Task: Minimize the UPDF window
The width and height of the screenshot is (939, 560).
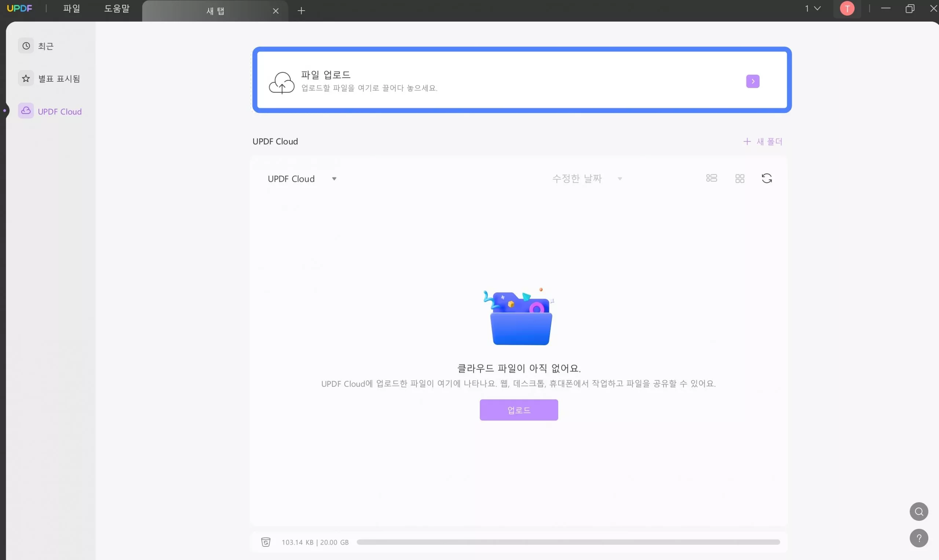Action: [x=885, y=8]
